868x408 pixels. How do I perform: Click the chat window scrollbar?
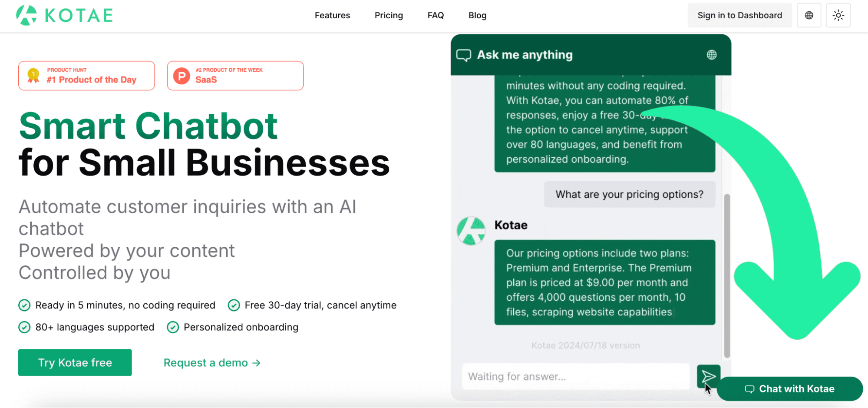tap(727, 276)
